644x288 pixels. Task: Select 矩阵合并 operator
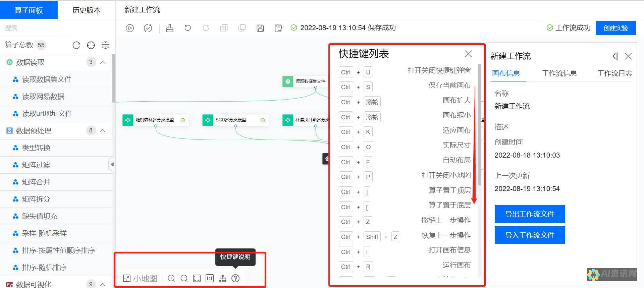(56, 182)
